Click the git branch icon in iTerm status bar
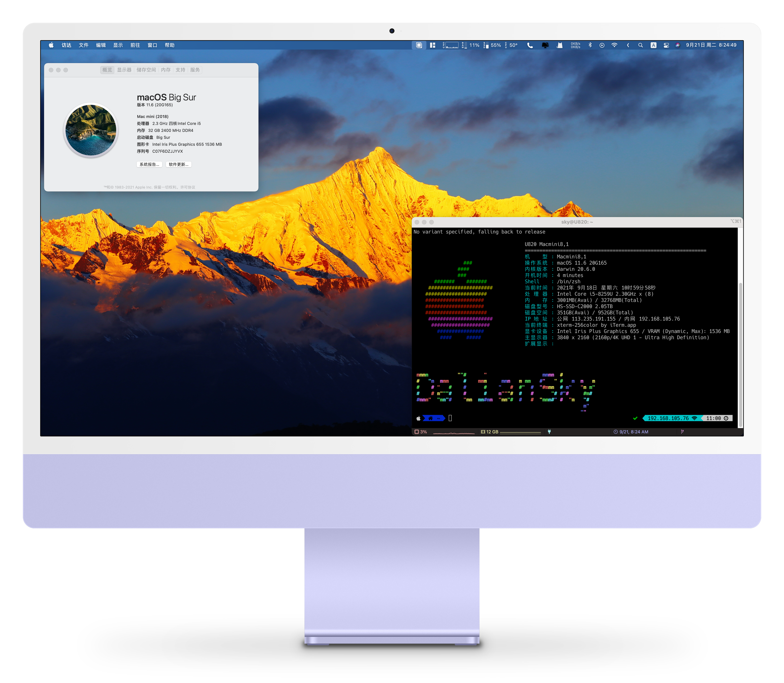The image size is (784, 683). click(682, 432)
